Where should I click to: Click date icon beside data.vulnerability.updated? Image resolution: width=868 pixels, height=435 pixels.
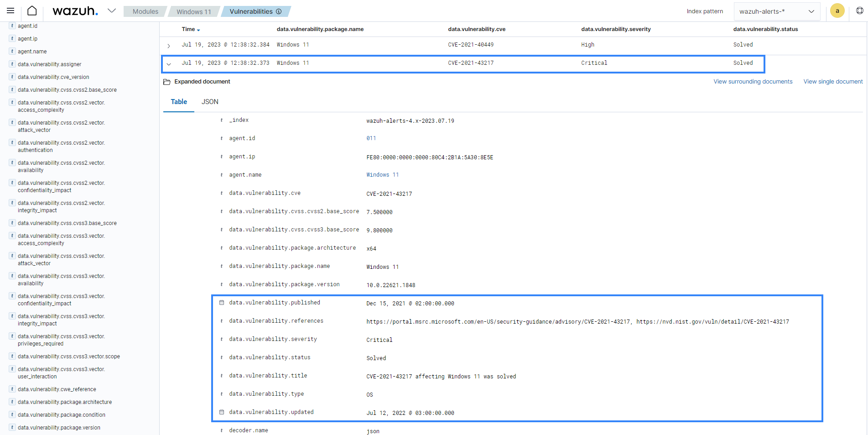(222, 412)
